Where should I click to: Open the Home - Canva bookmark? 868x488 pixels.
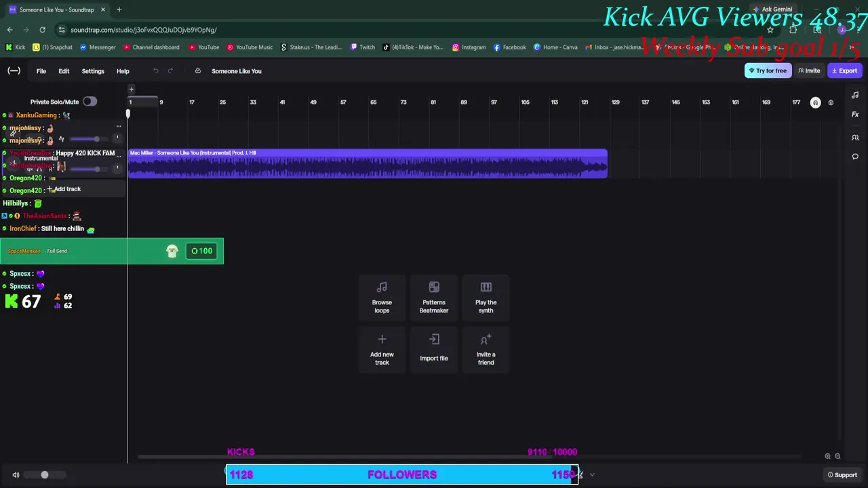click(x=555, y=47)
